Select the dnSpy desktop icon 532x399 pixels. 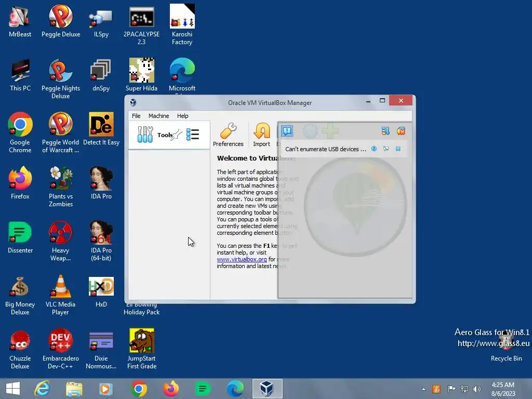tap(101, 75)
